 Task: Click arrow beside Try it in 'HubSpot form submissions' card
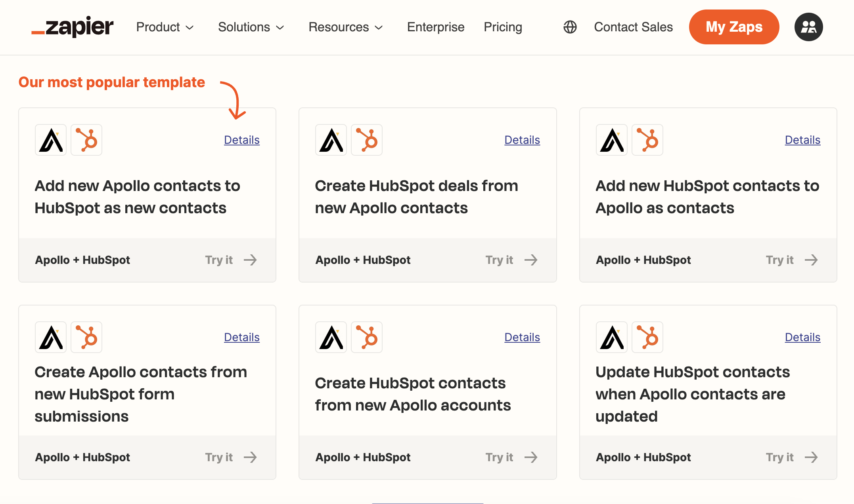click(x=251, y=457)
